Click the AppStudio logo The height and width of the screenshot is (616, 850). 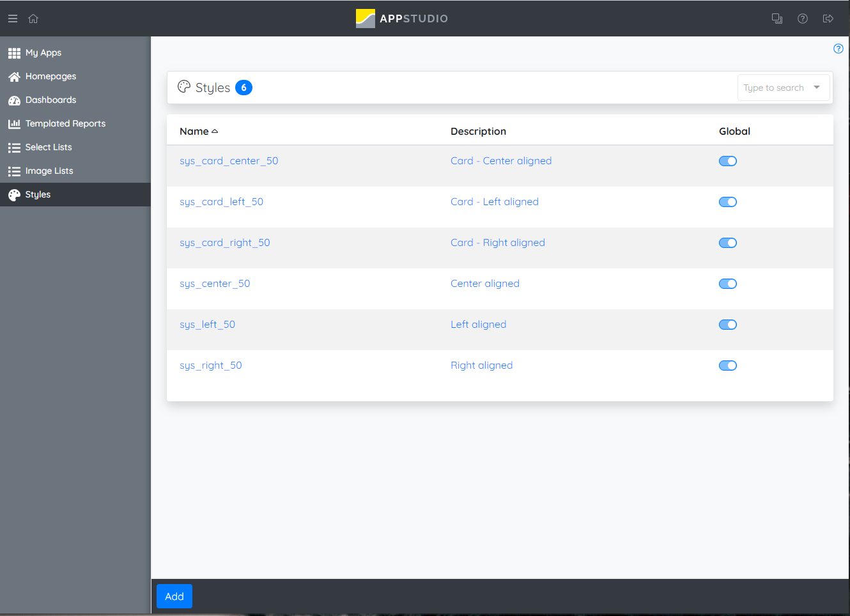(x=402, y=19)
